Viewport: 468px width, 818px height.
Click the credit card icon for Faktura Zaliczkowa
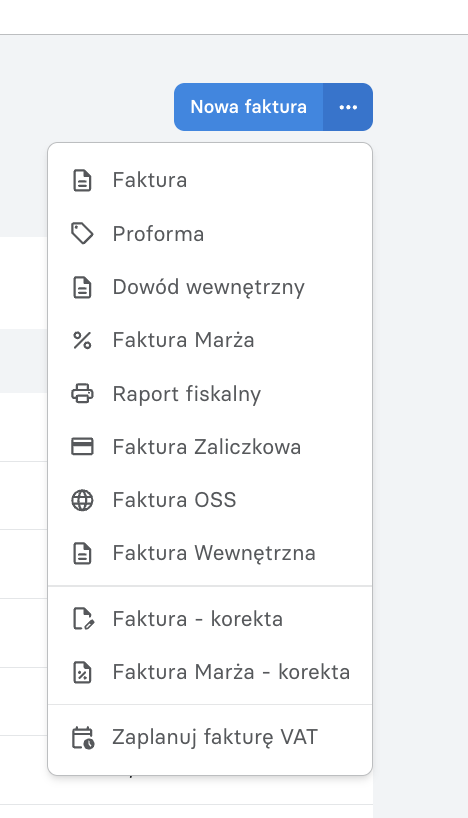[82, 447]
